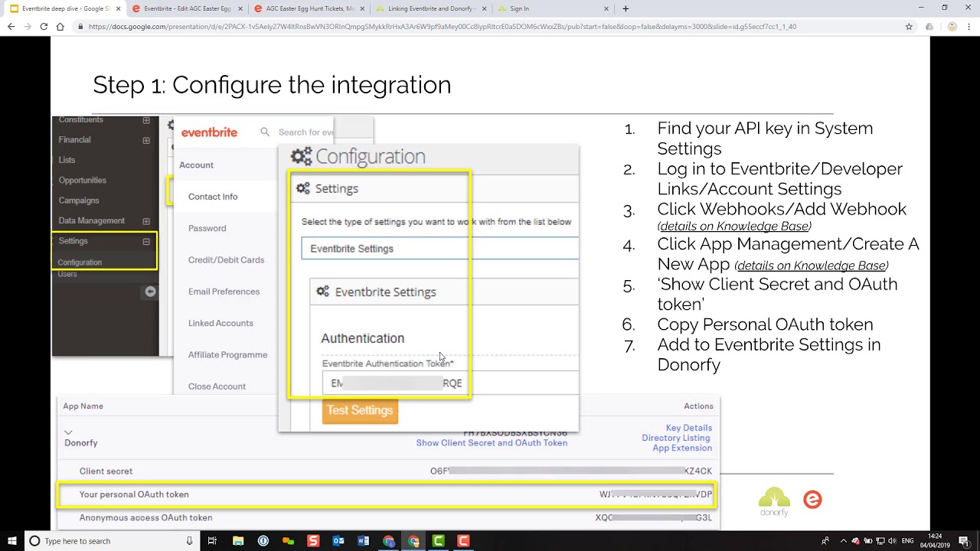980x551 pixels.
Task: Reload the current page
Action: [44, 26]
